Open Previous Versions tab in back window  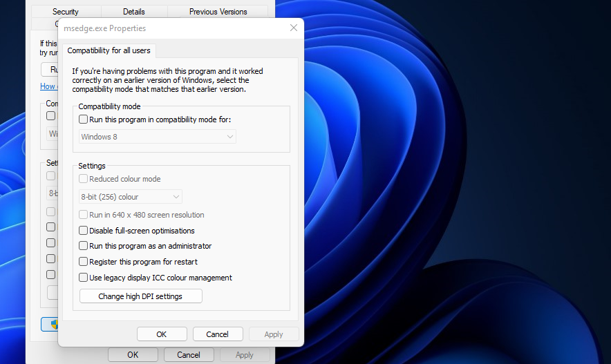coord(218,12)
